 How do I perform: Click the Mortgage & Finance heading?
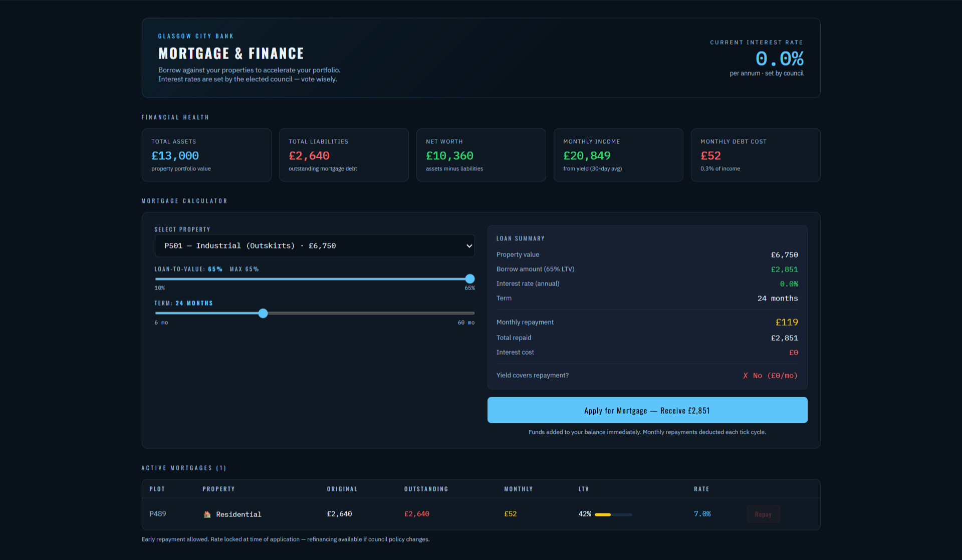[x=231, y=53]
